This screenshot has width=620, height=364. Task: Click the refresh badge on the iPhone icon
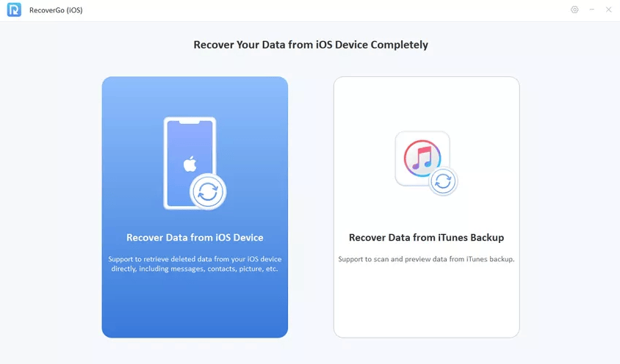pyautogui.click(x=208, y=192)
